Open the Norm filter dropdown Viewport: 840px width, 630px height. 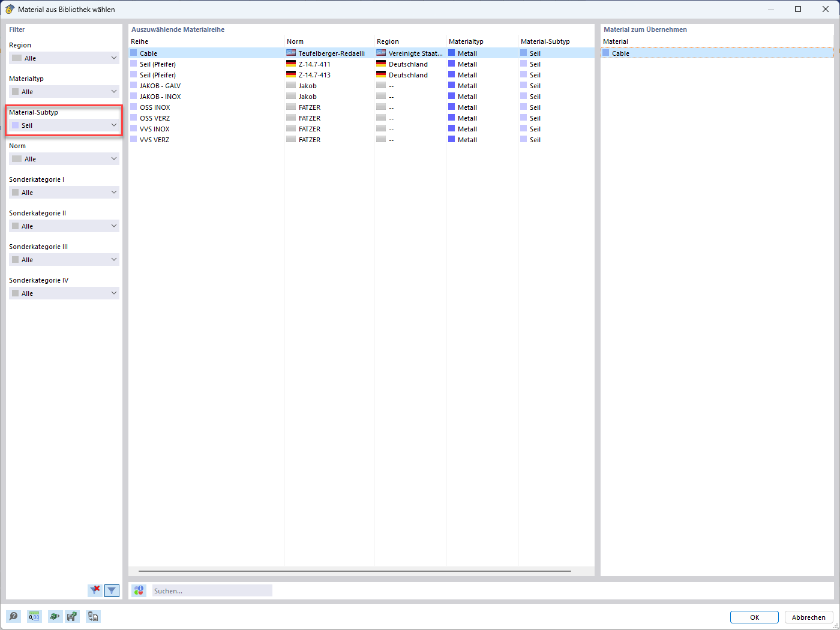(64, 159)
